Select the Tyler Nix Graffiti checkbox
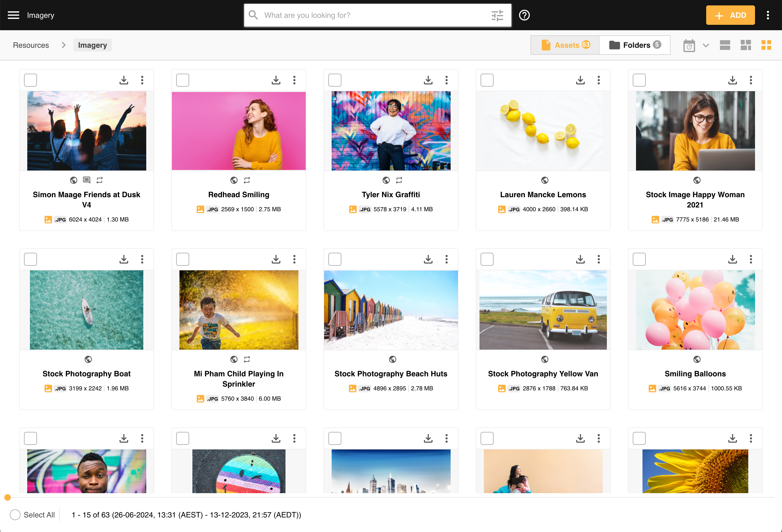 (x=335, y=80)
